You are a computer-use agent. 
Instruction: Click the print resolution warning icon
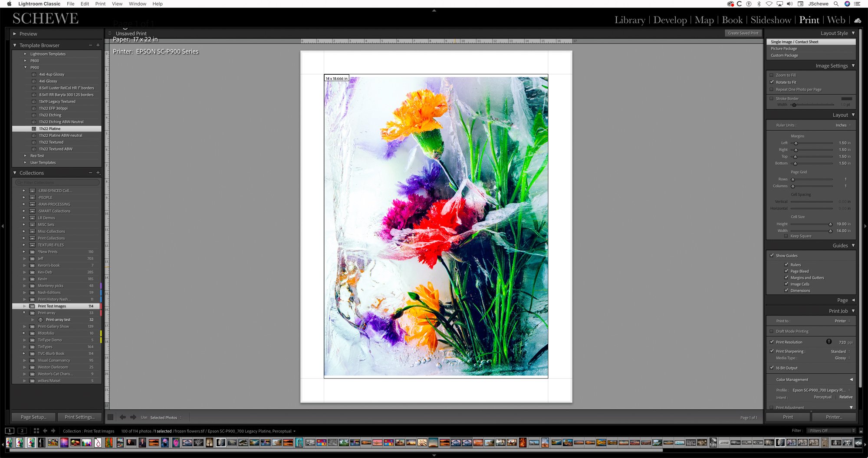(x=829, y=342)
